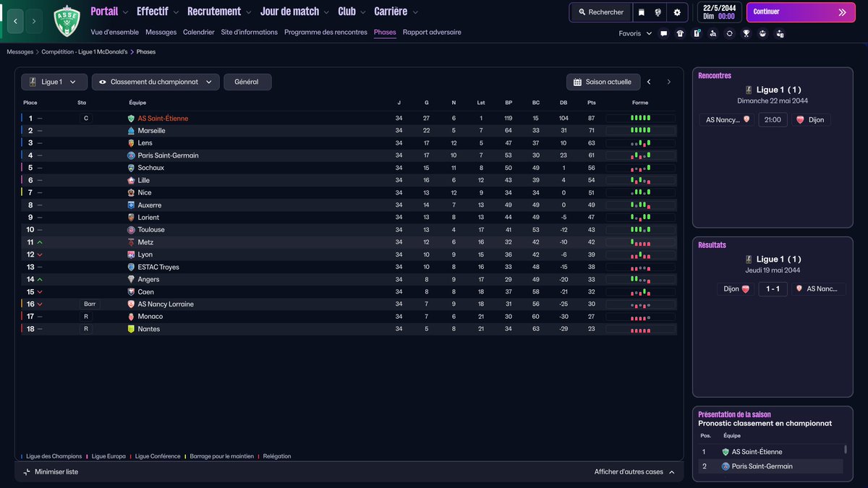This screenshot has width=868, height=488.
Task: Open the scouting search shortcut icon
Action: (x=713, y=33)
